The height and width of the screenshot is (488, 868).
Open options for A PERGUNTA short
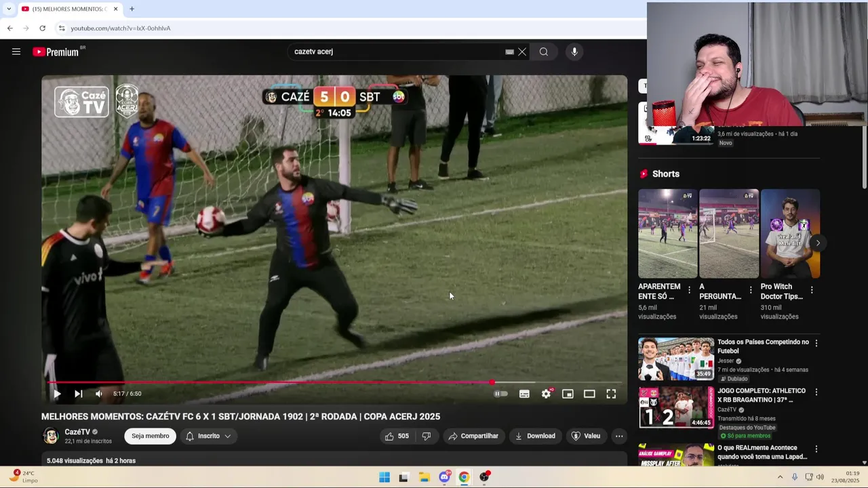pos(751,290)
